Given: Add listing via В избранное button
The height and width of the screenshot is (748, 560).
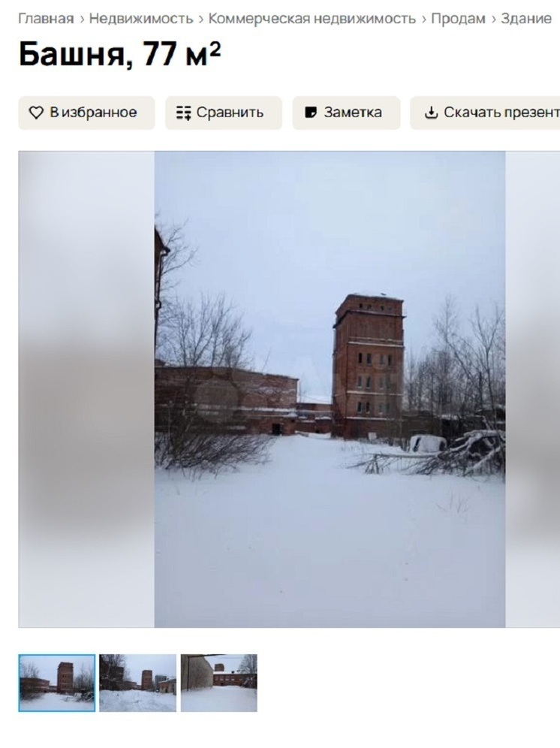Looking at the screenshot, I should point(87,113).
